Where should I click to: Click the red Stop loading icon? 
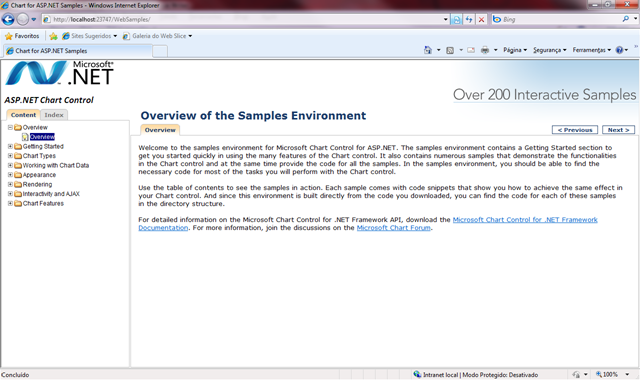click(482, 19)
